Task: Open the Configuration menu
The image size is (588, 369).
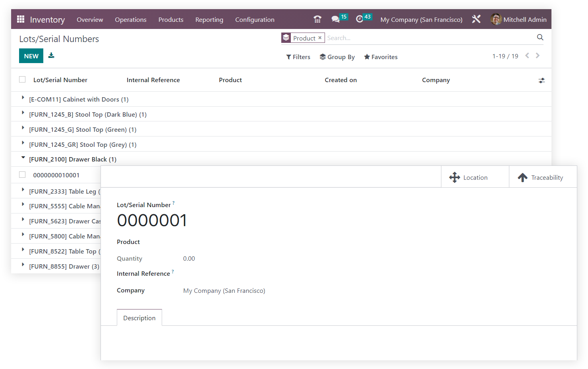Action: [255, 19]
